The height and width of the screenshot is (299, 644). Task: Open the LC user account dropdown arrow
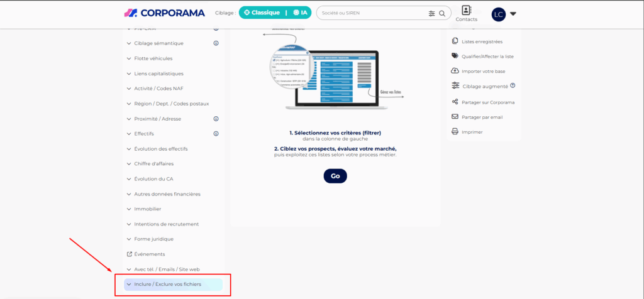tap(513, 14)
